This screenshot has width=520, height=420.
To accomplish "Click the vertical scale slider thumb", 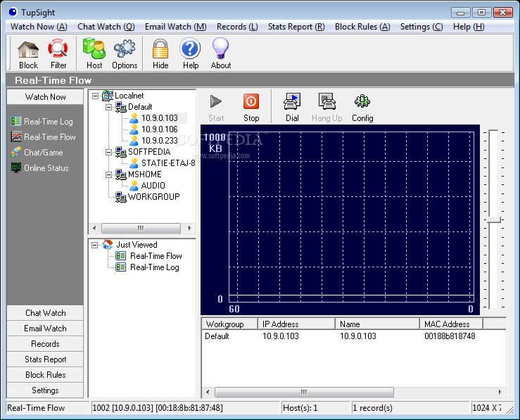I will (x=493, y=219).
